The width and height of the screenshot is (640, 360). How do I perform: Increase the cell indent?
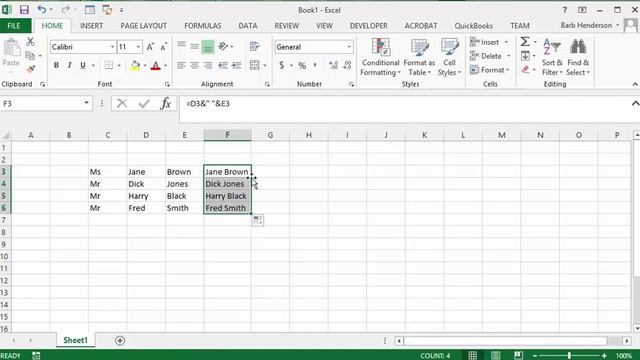(236, 65)
